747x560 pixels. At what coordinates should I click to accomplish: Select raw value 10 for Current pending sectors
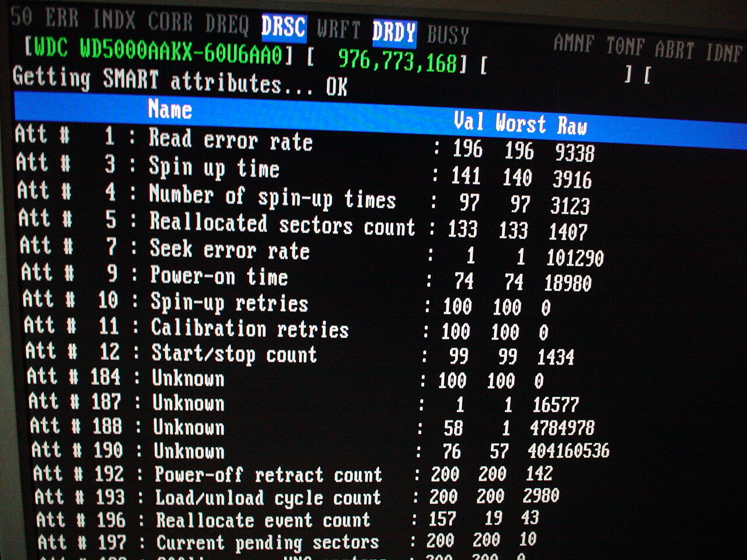pyautogui.click(x=528, y=540)
